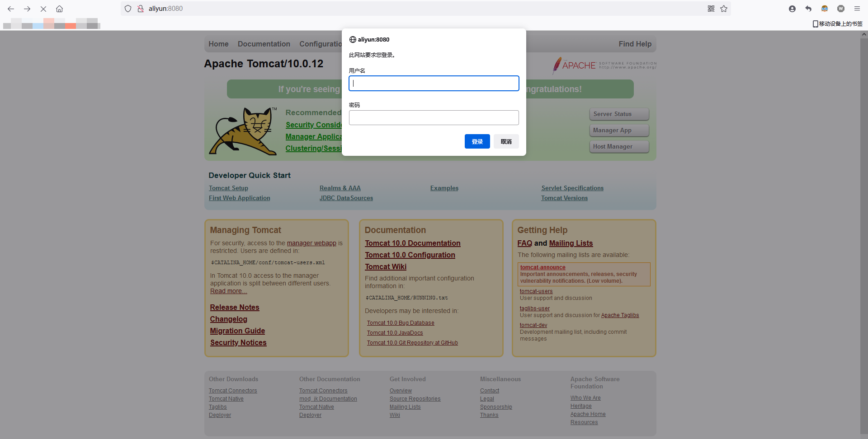Open the Source Repositories footer link
Image resolution: width=868 pixels, height=439 pixels.
415,399
